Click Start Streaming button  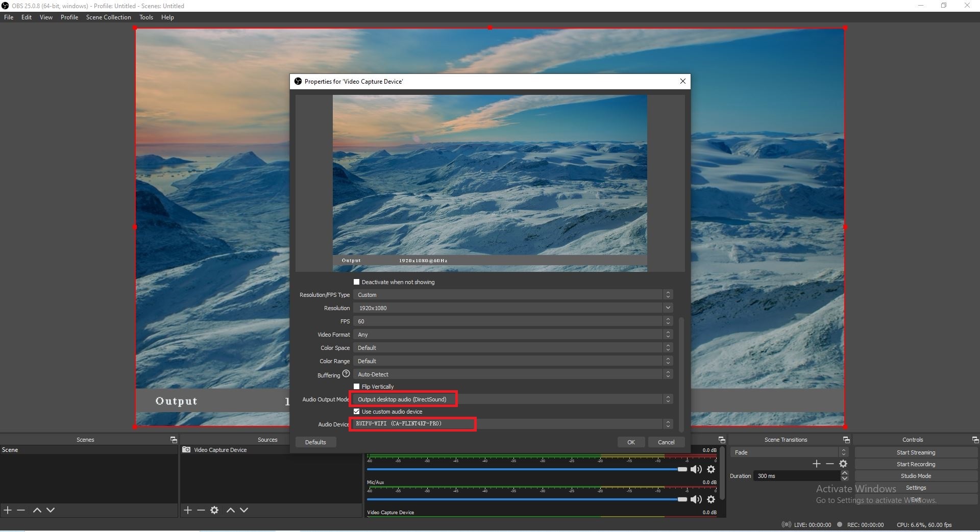916,452
